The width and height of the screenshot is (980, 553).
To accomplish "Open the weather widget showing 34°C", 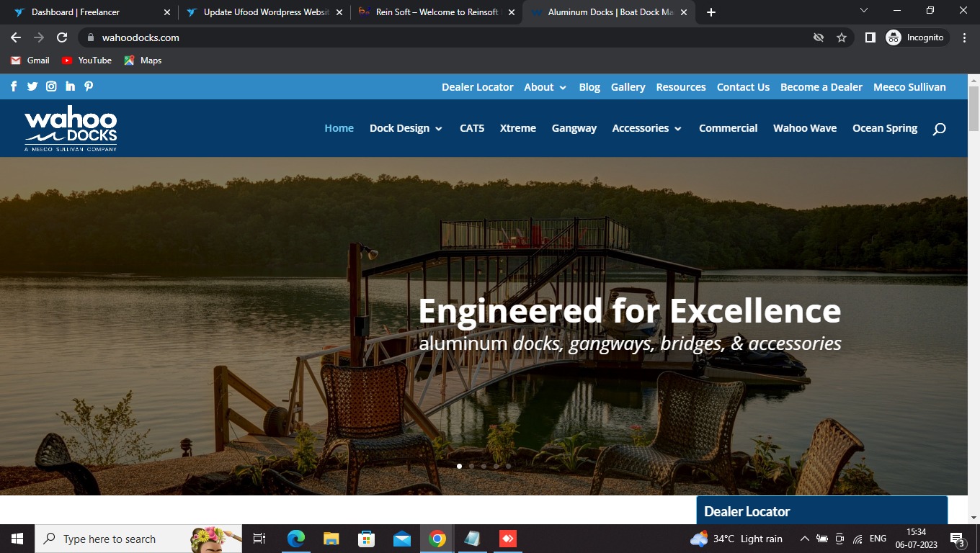I will click(736, 539).
